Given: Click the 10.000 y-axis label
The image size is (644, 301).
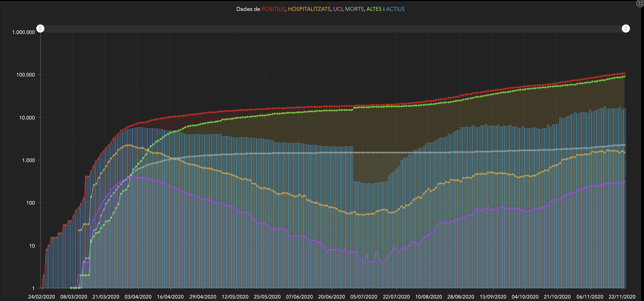Looking at the screenshot, I should coord(27,117).
